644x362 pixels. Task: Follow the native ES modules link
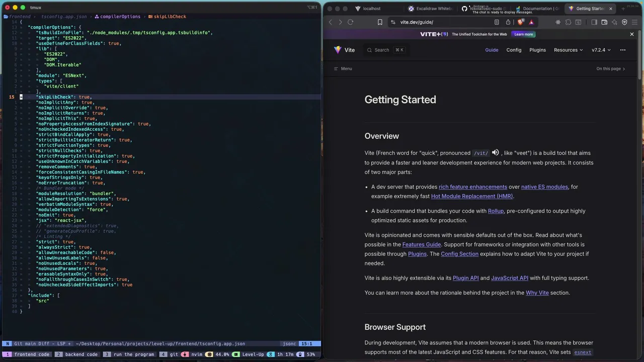point(544,187)
